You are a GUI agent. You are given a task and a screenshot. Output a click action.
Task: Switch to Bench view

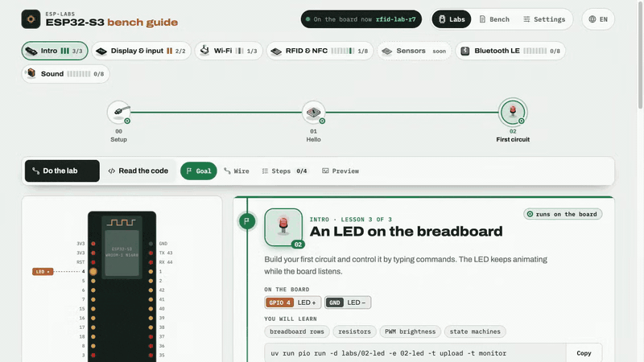coord(494,19)
